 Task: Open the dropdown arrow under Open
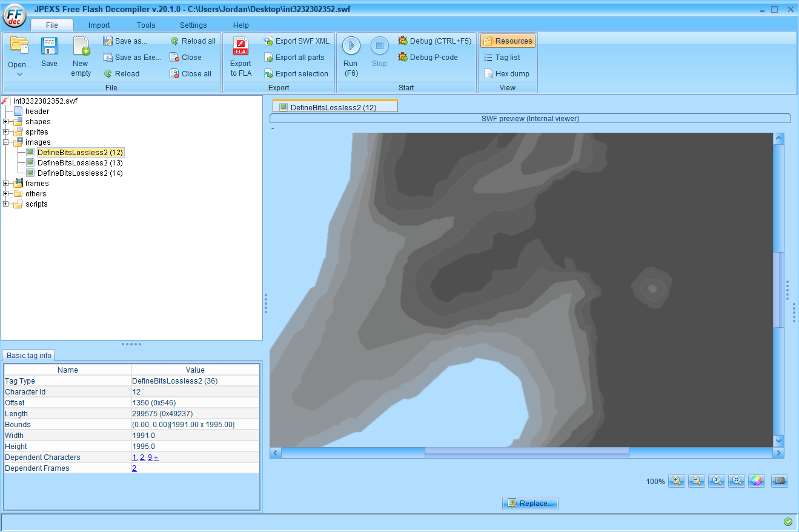click(19, 75)
